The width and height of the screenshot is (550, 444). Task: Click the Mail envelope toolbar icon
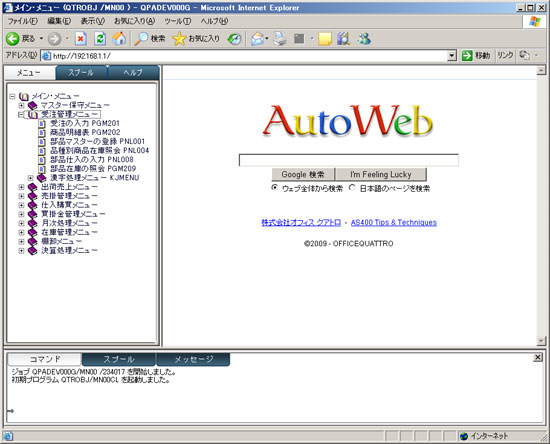tap(257, 39)
